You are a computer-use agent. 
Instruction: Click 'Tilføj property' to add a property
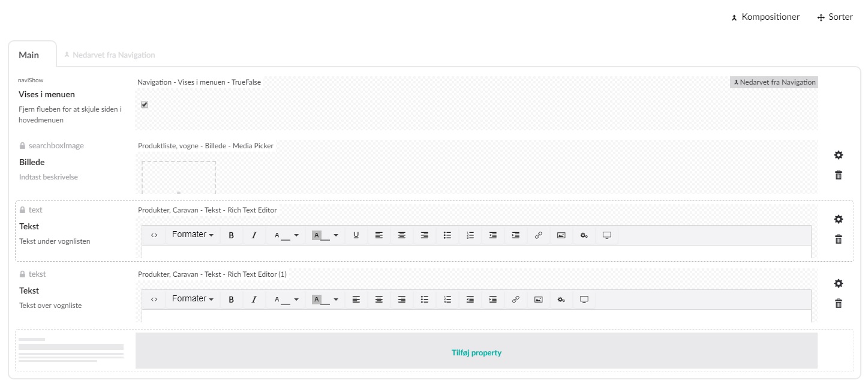tap(476, 352)
